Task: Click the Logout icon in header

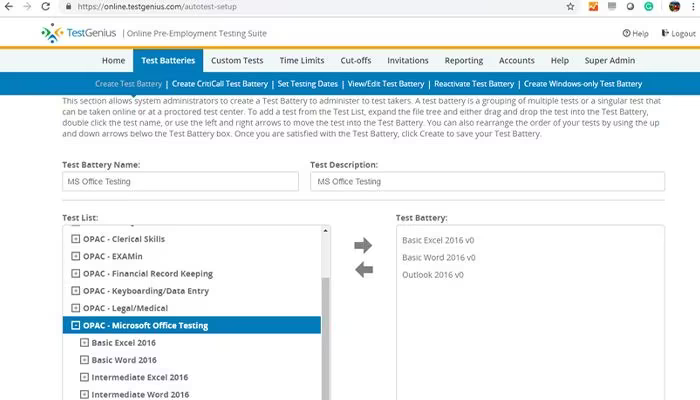Action: pos(665,33)
